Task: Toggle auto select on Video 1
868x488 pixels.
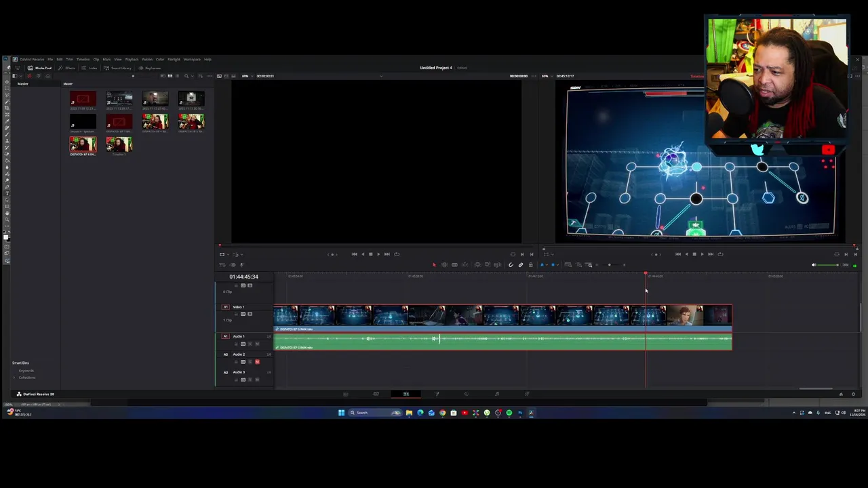Action: [243, 314]
